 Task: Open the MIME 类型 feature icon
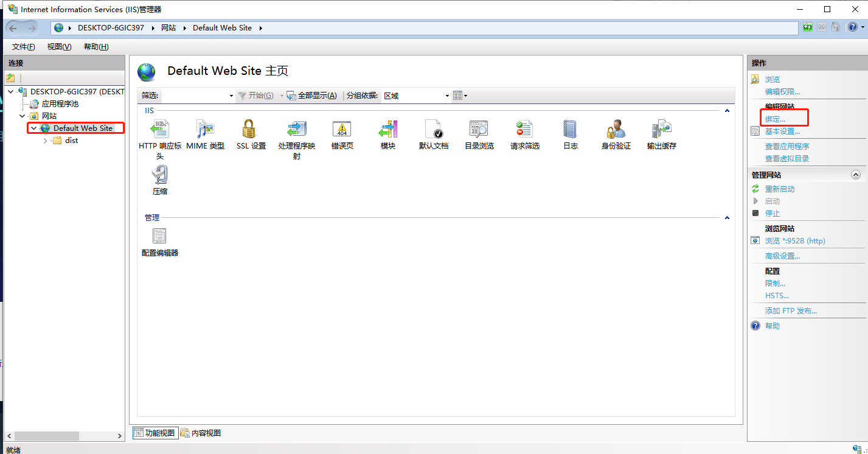click(x=205, y=129)
